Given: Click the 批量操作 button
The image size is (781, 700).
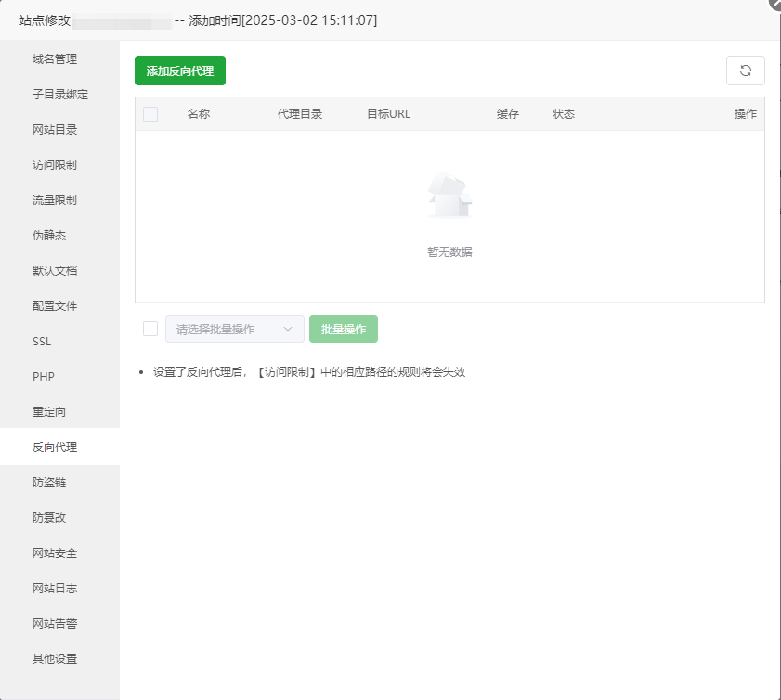Looking at the screenshot, I should (x=344, y=328).
